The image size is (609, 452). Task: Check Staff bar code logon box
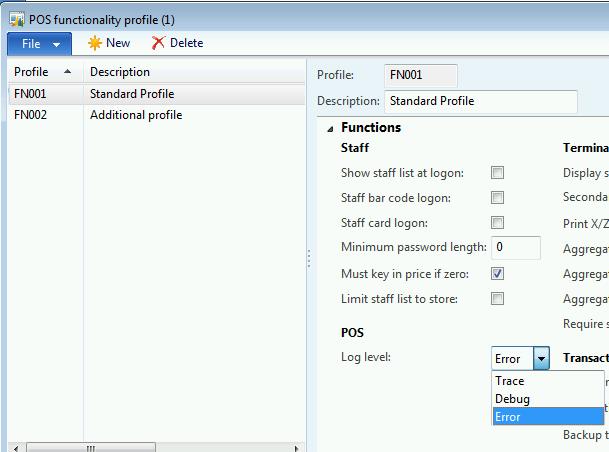[x=497, y=198]
